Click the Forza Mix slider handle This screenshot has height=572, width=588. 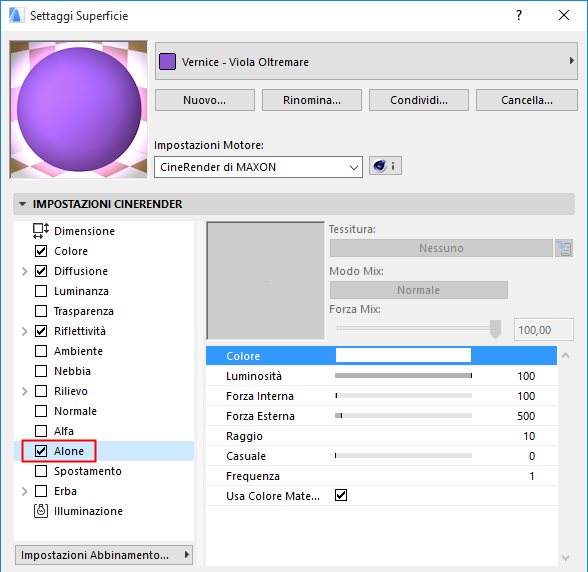495,329
